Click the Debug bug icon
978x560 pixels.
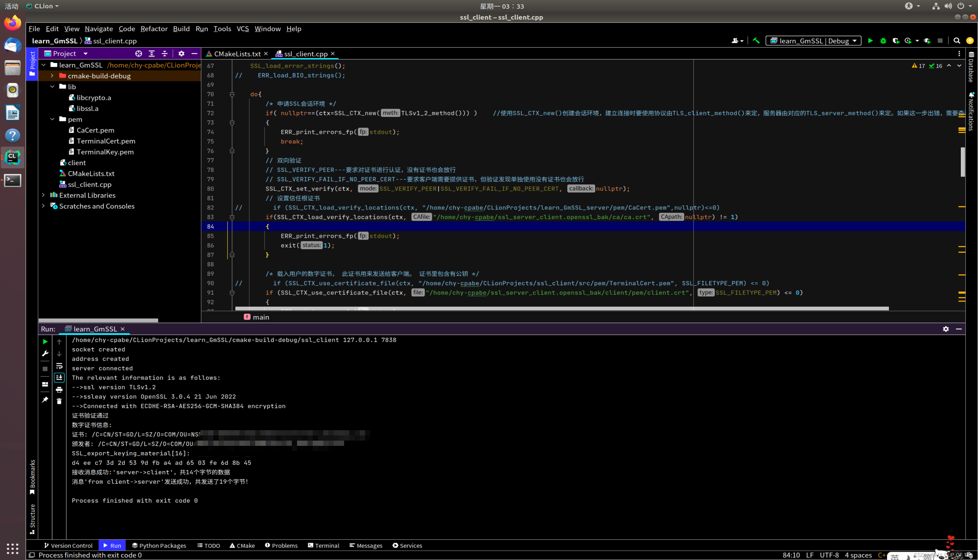883,41
